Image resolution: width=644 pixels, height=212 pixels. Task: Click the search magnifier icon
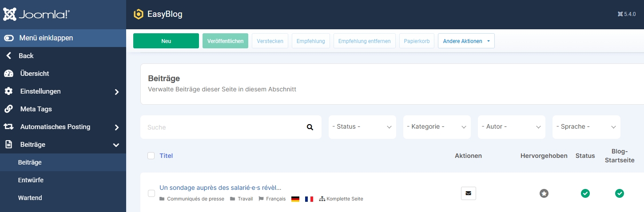310,127
